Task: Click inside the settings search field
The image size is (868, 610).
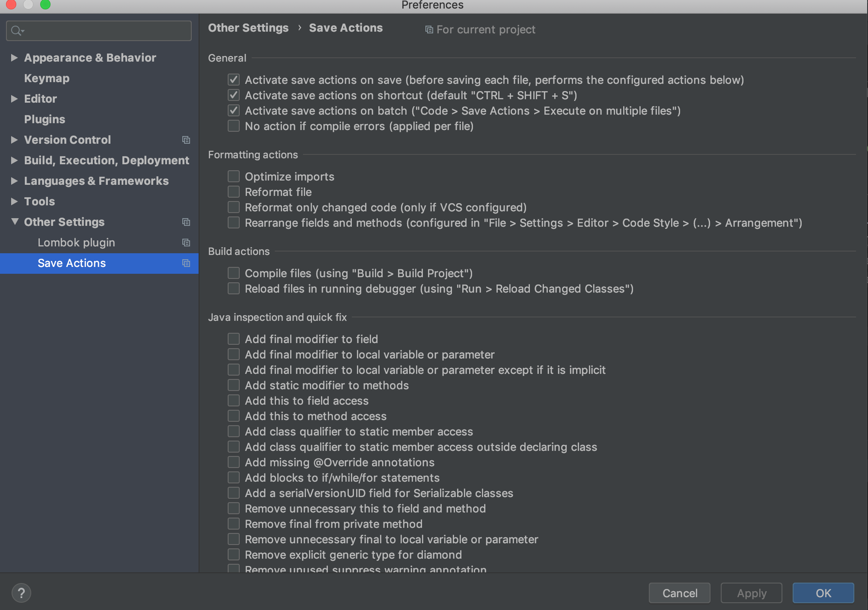Action: (x=98, y=30)
